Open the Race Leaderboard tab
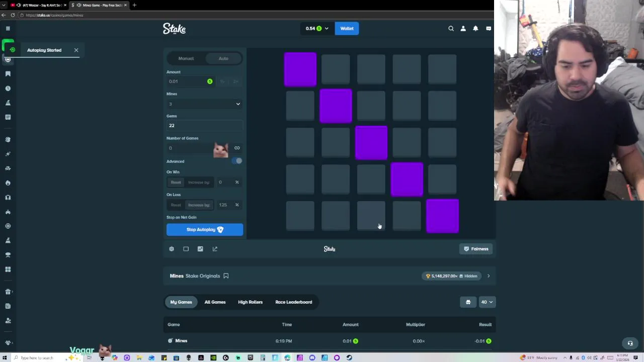Viewport: 644px width, 362px height. point(294,302)
